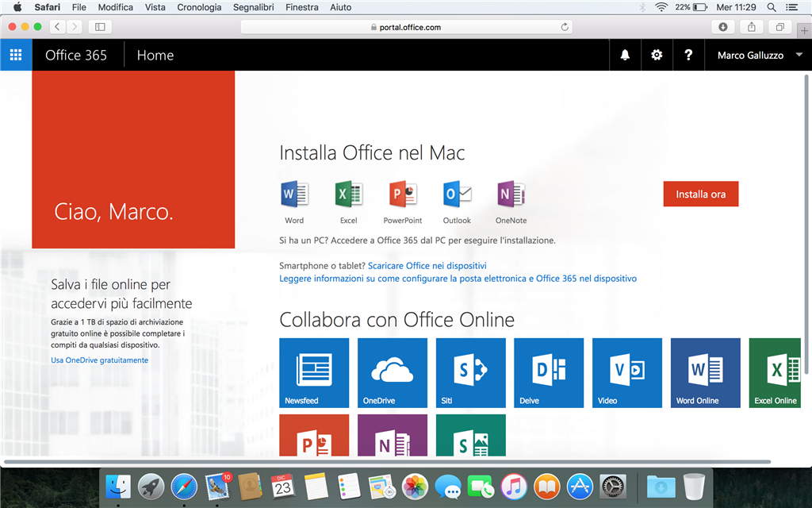
Task: Open a new tab with plus button
Action: click(804, 31)
